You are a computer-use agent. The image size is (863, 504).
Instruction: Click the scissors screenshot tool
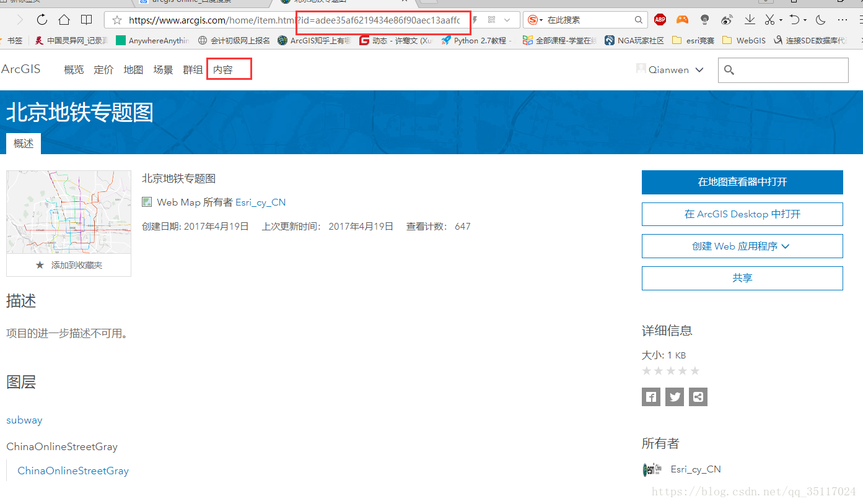click(x=769, y=20)
